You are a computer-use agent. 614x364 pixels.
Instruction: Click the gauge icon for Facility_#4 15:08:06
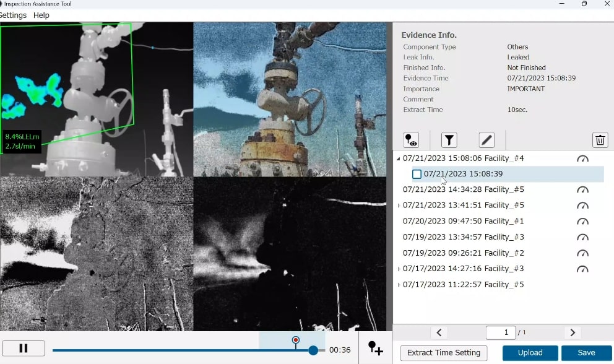click(582, 158)
